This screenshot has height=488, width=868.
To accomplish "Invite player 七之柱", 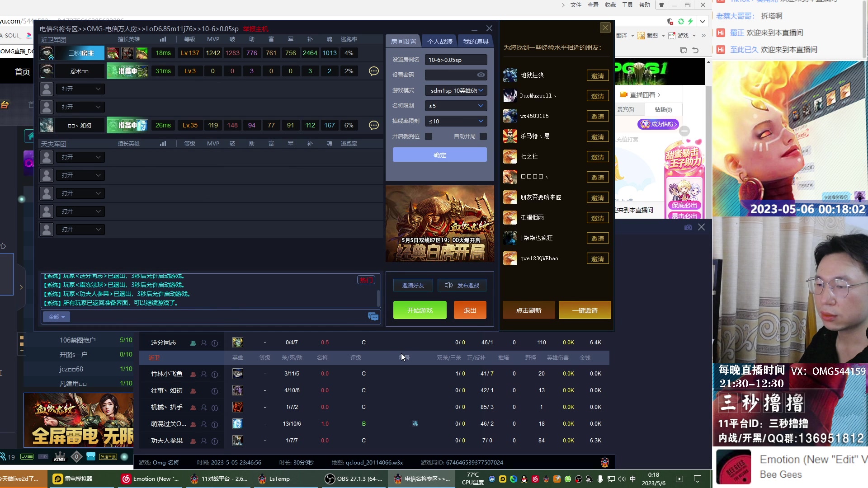I will tap(598, 157).
